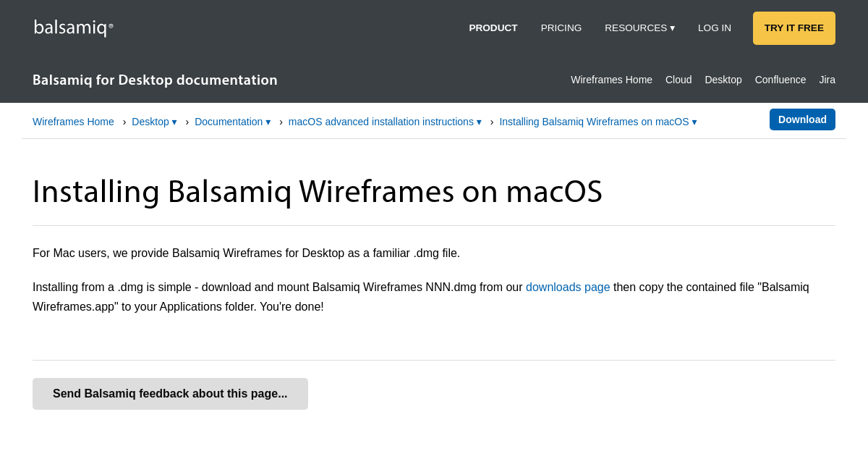
Task: Open the Cloud documentation link
Action: (x=678, y=80)
